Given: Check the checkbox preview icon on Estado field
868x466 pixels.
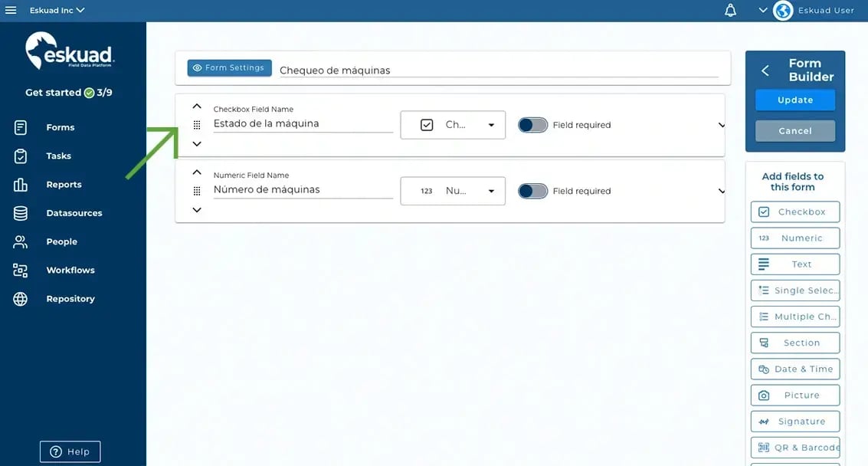Looking at the screenshot, I should [426, 123].
